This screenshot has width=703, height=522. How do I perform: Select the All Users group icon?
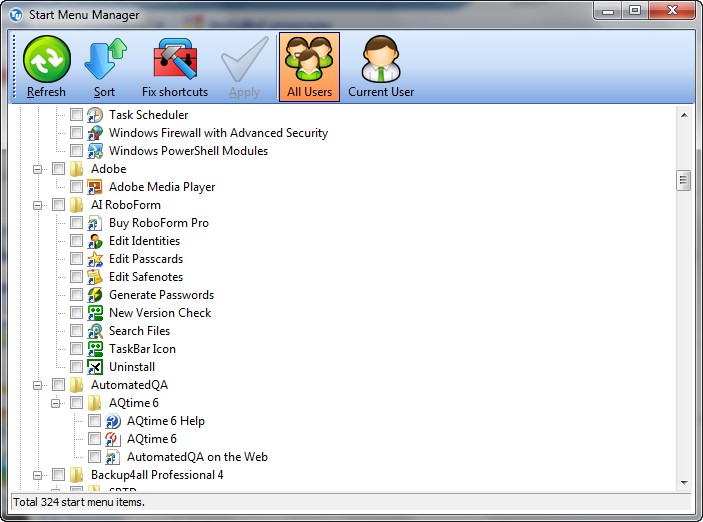point(309,59)
